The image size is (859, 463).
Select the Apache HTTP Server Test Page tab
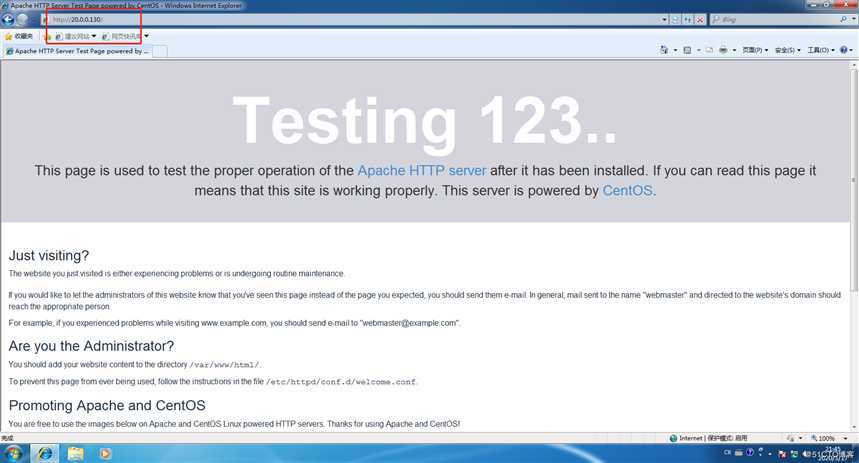click(x=77, y=51)
